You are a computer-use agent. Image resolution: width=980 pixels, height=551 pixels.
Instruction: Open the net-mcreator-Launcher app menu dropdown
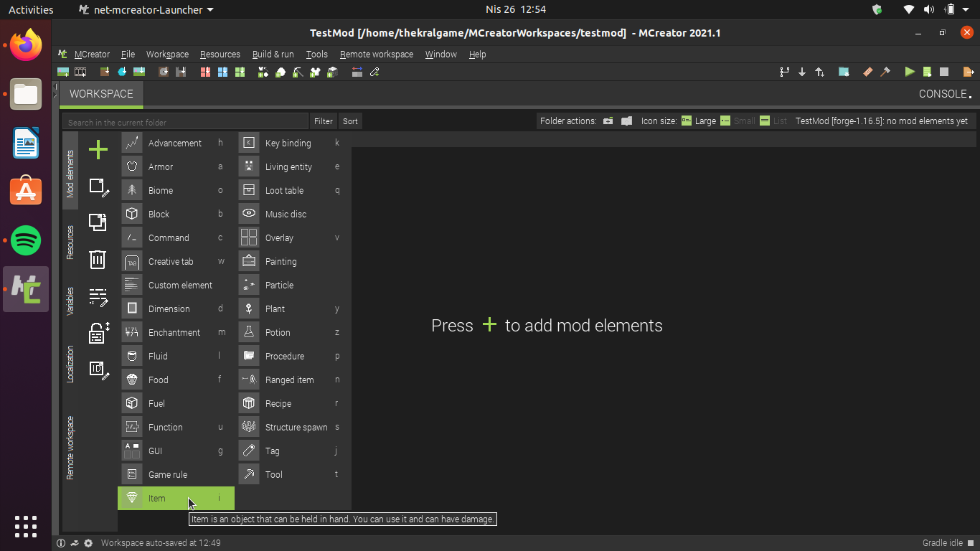(146, 10)
